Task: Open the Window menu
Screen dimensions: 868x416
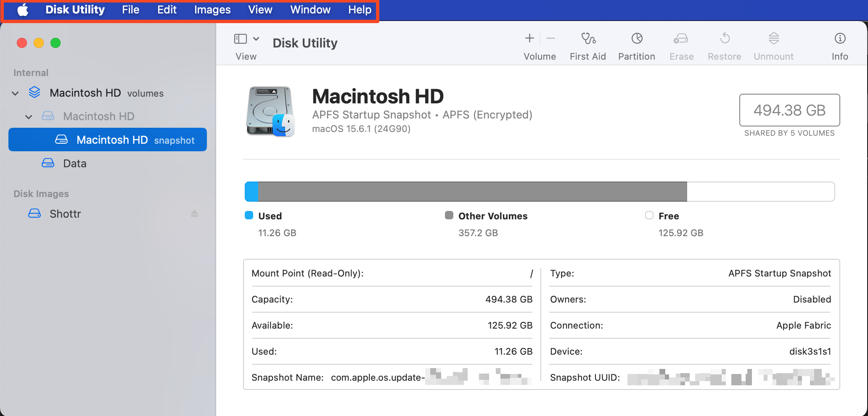Action: [310, 10]
